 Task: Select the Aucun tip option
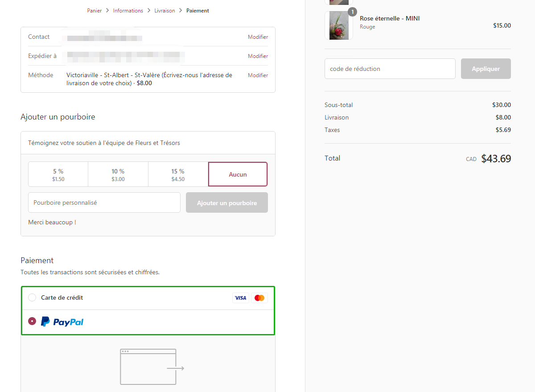[x=238, y=174]
